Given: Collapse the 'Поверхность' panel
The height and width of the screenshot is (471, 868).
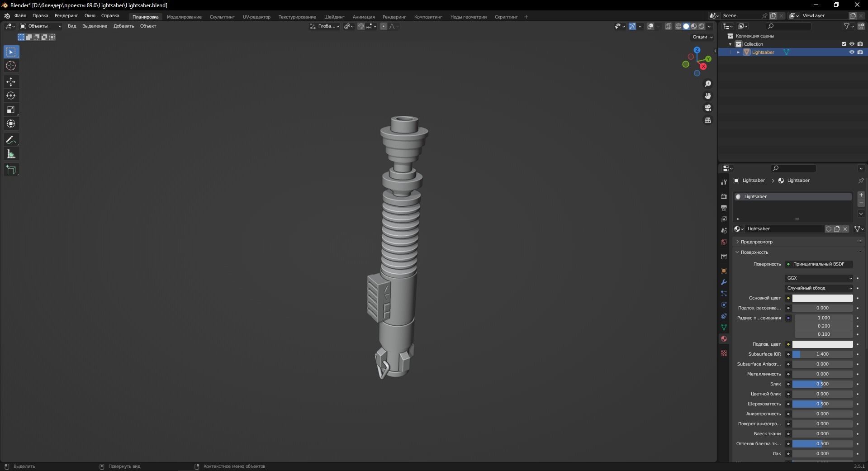Looking at the screenshot, I should [754, 252].
